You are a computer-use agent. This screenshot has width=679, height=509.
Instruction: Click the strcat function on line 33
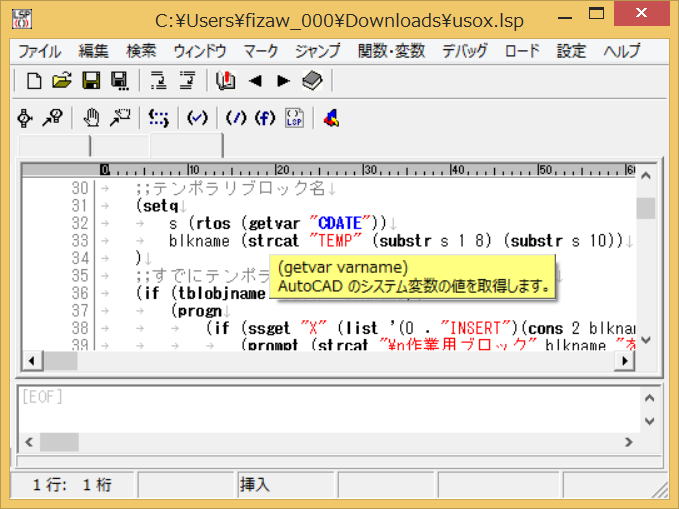pyautogui.click(x=274, y=240)
